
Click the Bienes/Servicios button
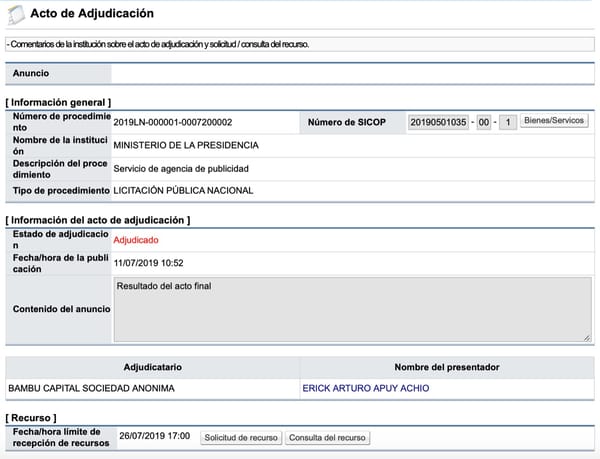(554, 121)
